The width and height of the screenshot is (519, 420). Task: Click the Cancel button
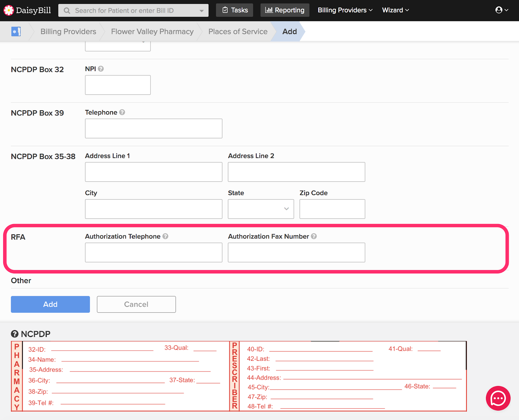[x=136, y=304]
